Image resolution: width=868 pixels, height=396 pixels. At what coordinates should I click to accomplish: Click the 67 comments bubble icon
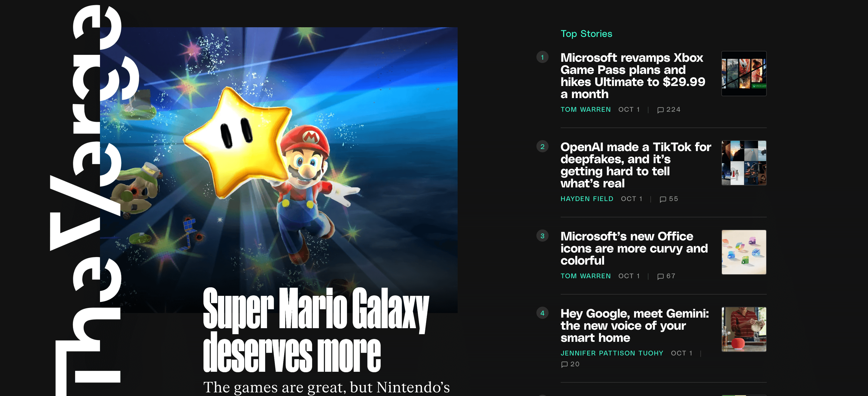(x=660, y=276)
